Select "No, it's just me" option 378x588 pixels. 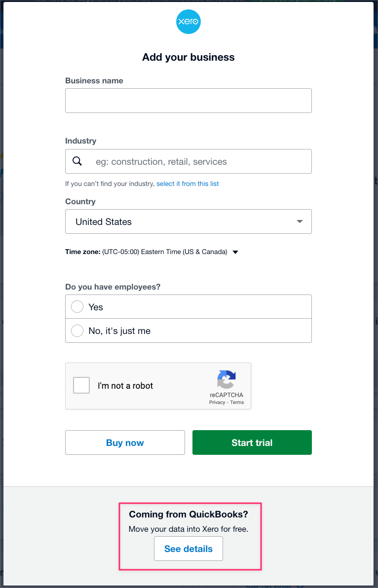pos(77,331)
